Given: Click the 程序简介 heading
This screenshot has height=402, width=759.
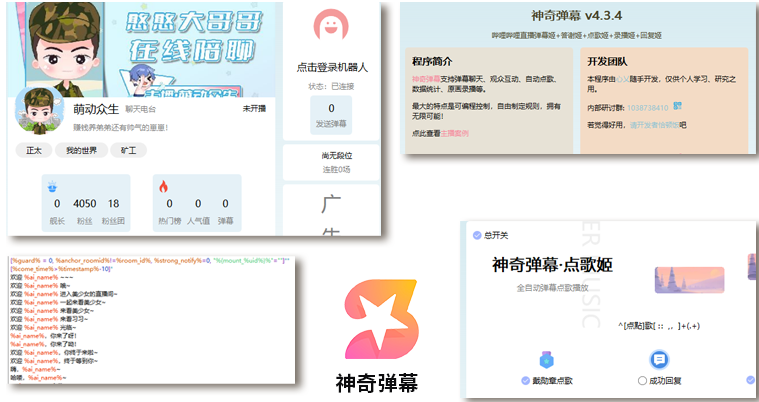Looking at the screenshot, I should (432, 62).
